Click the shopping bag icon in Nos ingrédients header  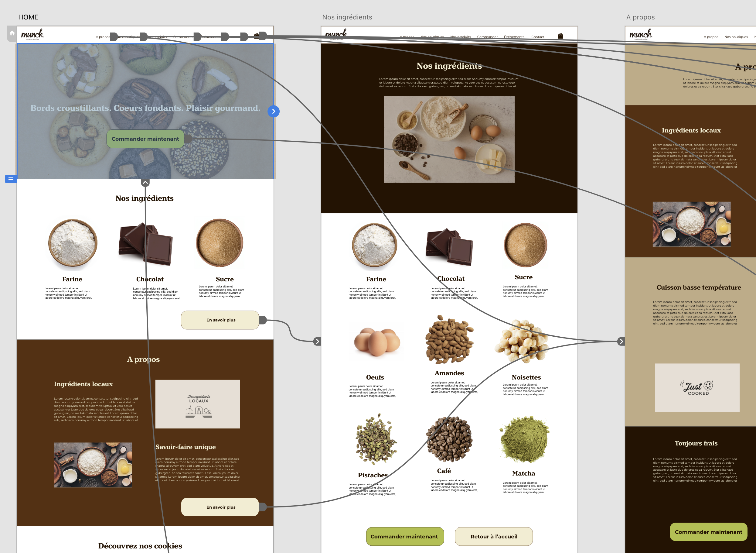[560, 36]
